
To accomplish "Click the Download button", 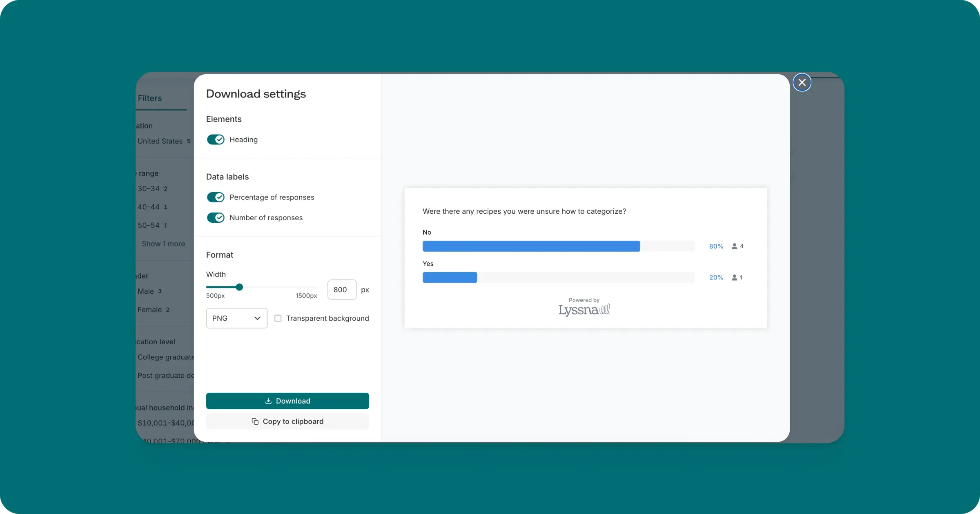I will coord(287,401).
